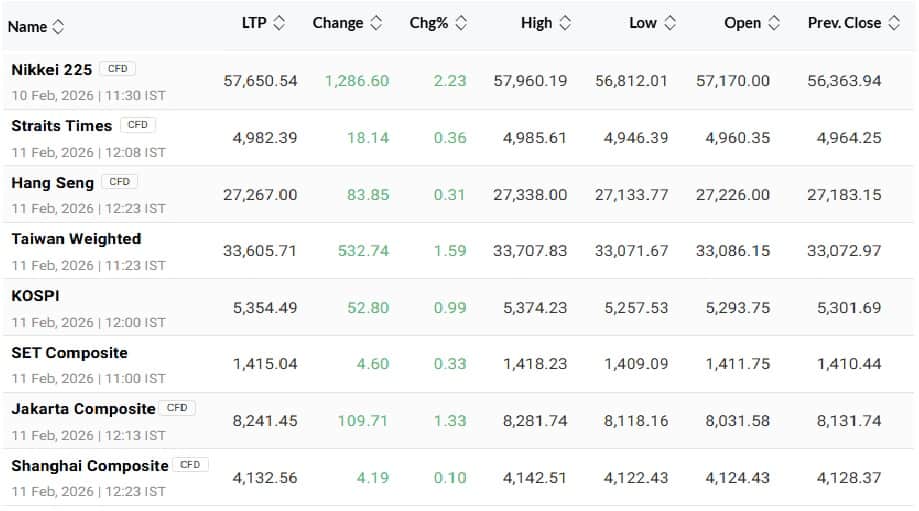Click the CFD badge beside Nikkei 225
Screen dimensions: 919x511
(117, 69)
